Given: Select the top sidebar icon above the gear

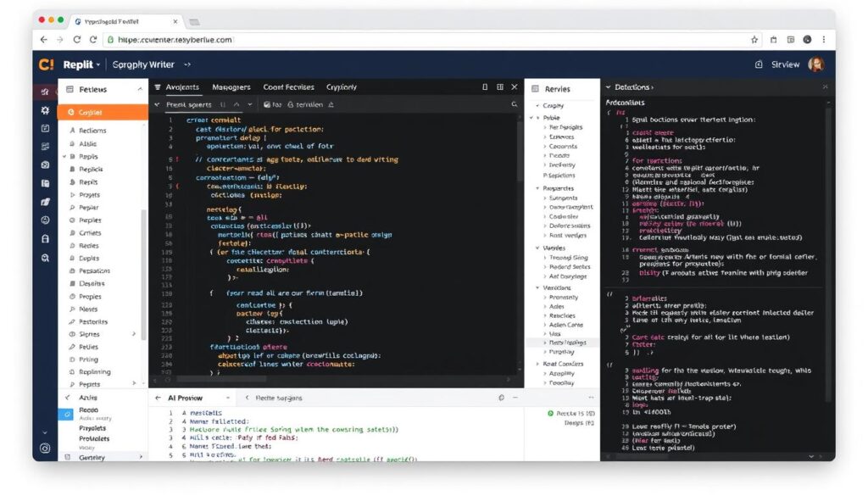Looking at the screenshot, I should [46, 92].
